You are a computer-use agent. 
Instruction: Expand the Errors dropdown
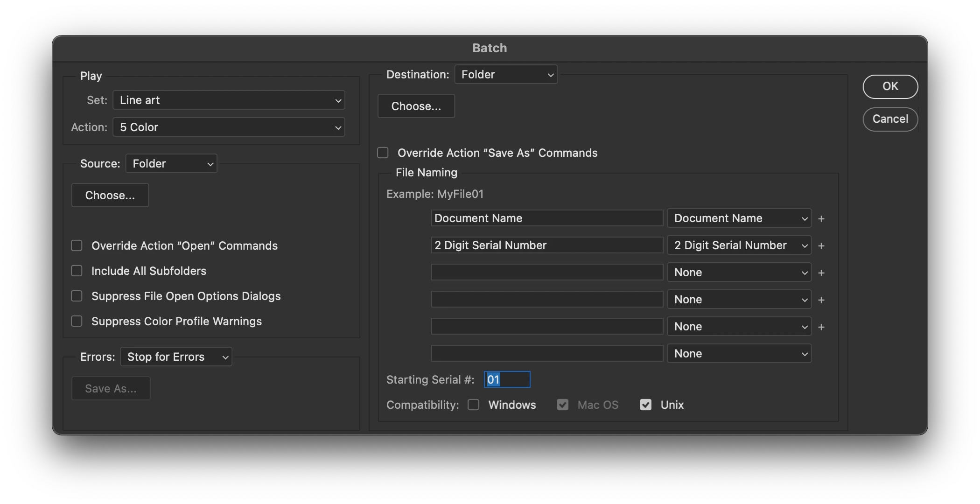(176, 357)
